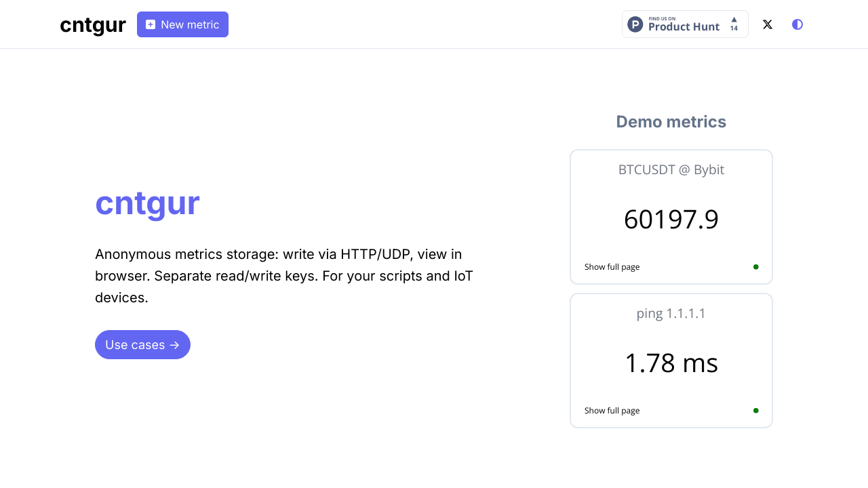This screenshot has width=868, height=488.
Task: Open the Product Hunt badge
Action: pos(684,24)
